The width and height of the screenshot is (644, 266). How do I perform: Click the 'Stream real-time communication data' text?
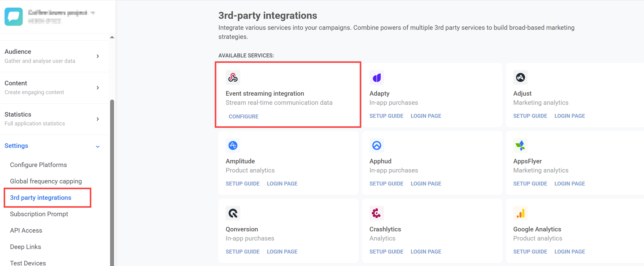(x=279, y=103)
